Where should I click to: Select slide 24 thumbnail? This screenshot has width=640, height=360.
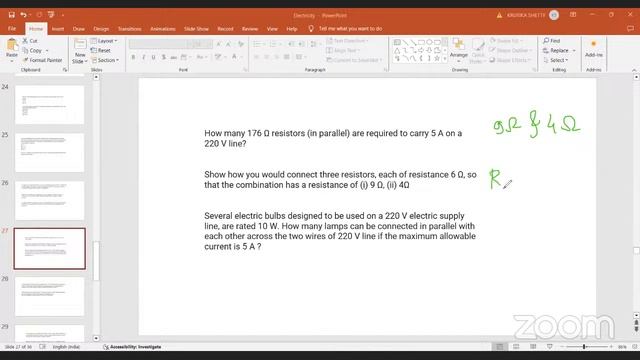click(49, 105)
